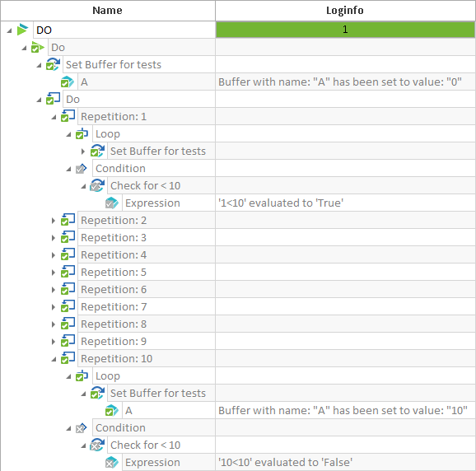Click the Repetition: 5 status icon

pos(68,272)
